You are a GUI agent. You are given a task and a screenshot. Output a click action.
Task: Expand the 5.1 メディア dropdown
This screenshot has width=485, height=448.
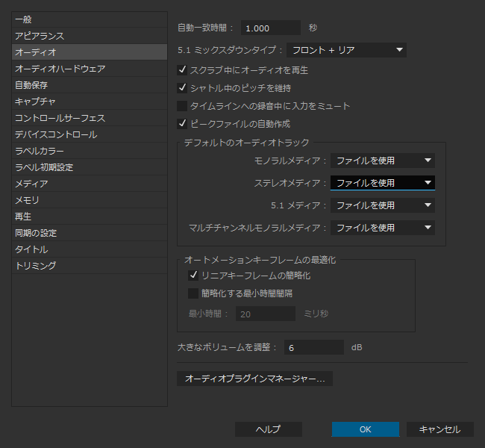[382, 205]
